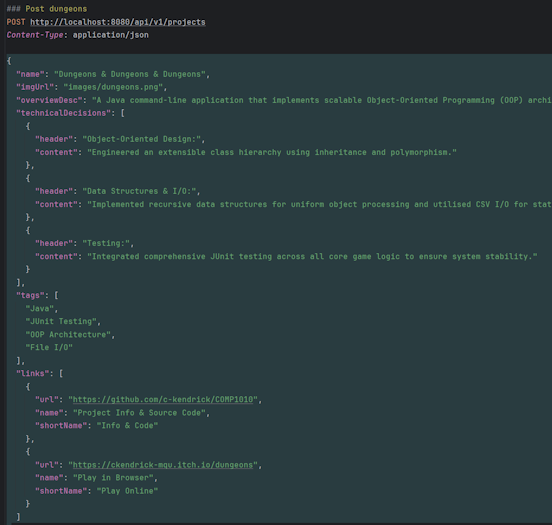
Task: Click the overviewDesc string starting 'A Java command-line application'
Action: pyautogui.click(x=322, y=100)
